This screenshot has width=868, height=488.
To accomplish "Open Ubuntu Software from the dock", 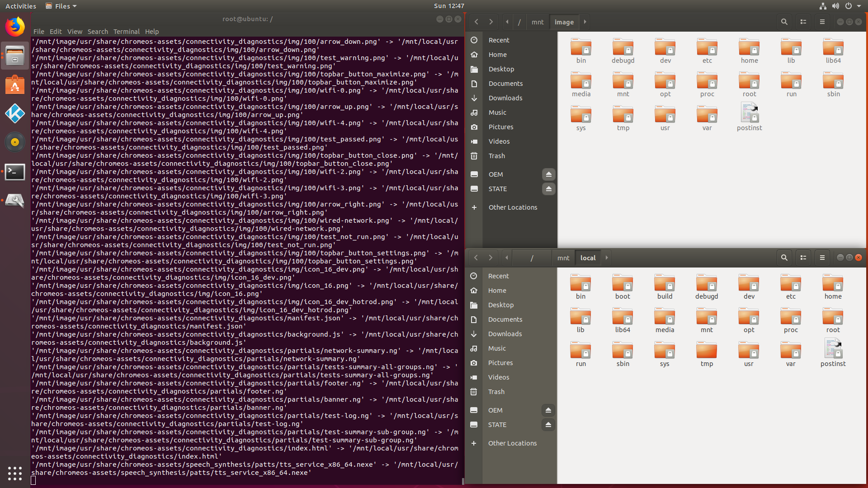I will pos(15,85).
